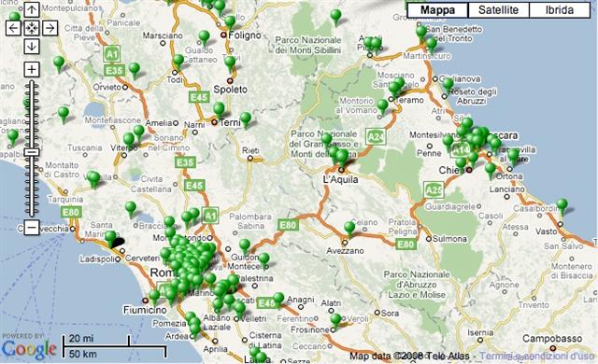Image resolution: width=598 pixels, height=364 pixels.
Task: Click the black marker near Ladispoli
Action: (118, 242)
